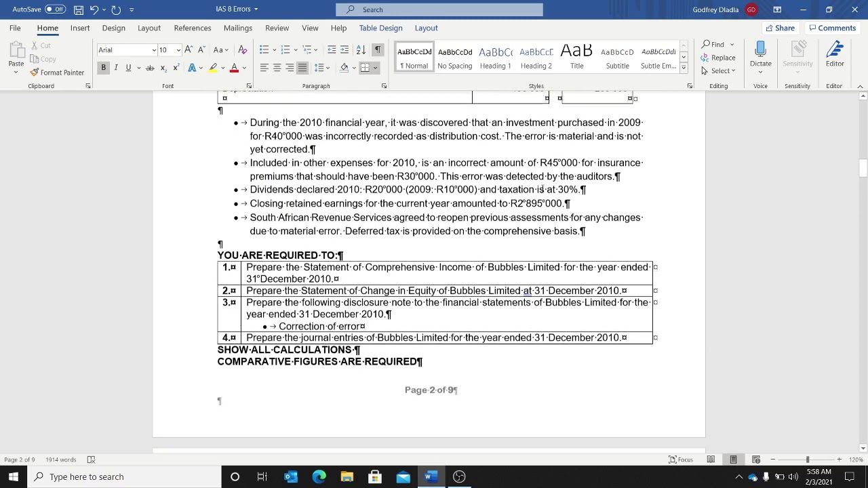Click the Save icon in title bar
The image size is (868, 488).
click(79, 9)
